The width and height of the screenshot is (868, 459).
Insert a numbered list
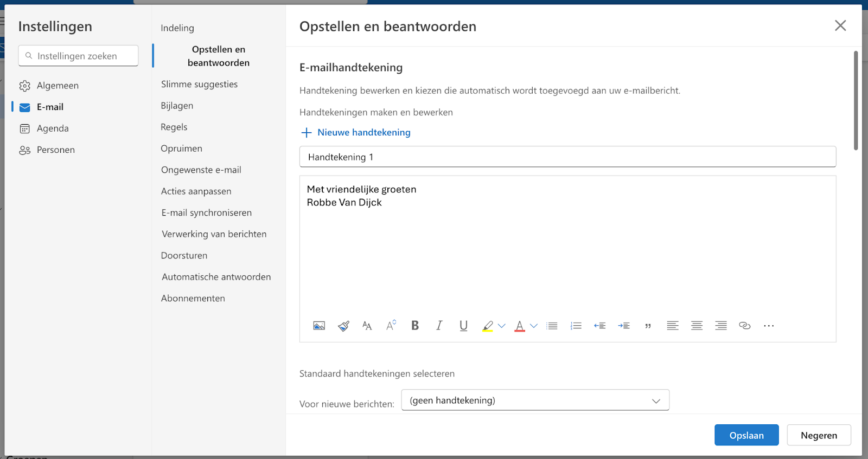click(576, 326)
